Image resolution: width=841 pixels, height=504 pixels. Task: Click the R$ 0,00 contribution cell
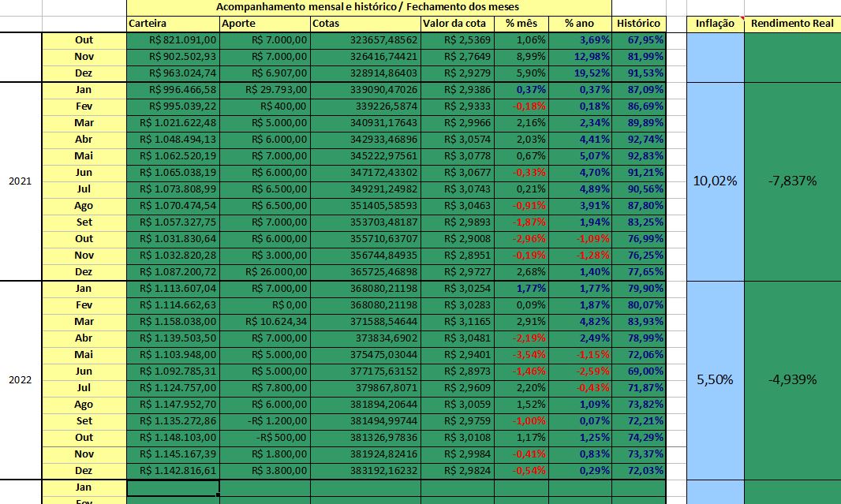pos(265,305)
